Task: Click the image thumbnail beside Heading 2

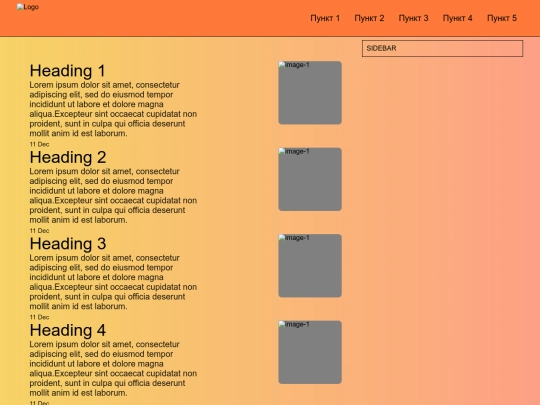Action: [x=310, y=179]
